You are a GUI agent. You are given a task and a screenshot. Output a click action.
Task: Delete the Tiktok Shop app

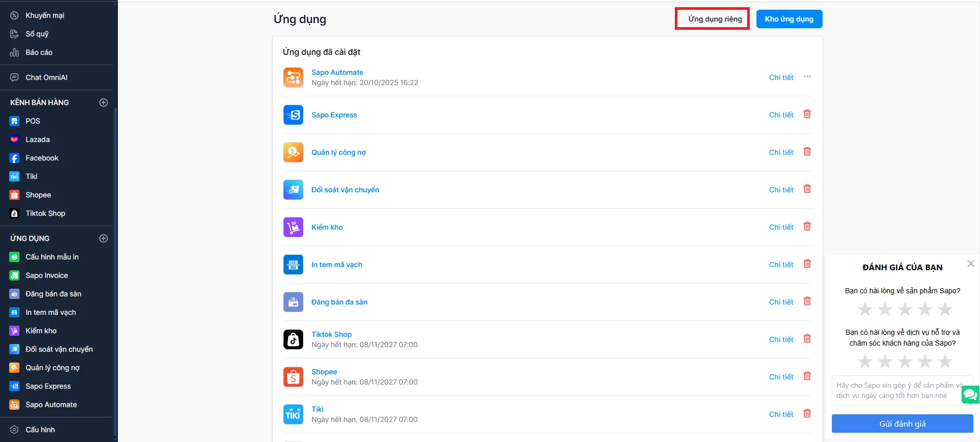807,339
